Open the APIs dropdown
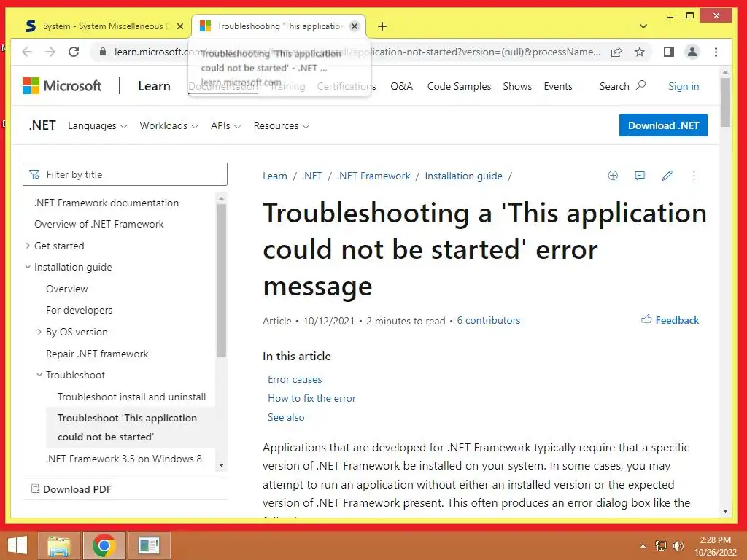747x560 pixels. (226, 125)
